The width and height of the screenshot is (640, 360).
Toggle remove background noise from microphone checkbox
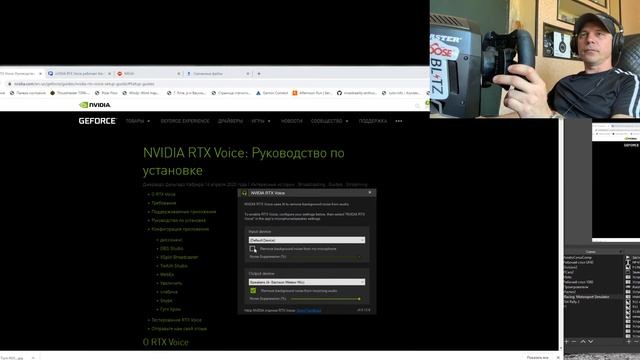(252, 249)
